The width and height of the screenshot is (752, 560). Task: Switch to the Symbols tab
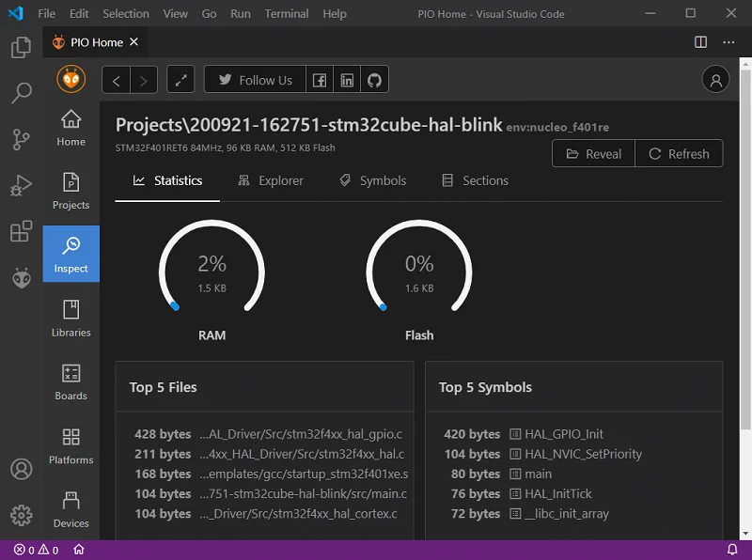coord(372,180)
